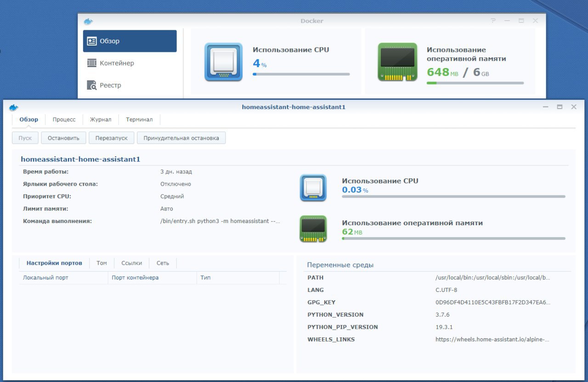The height and width of the screenshot is (382, 588).
Task: Click the execution command starting with /bin/entry.sh
Action: 220,221
